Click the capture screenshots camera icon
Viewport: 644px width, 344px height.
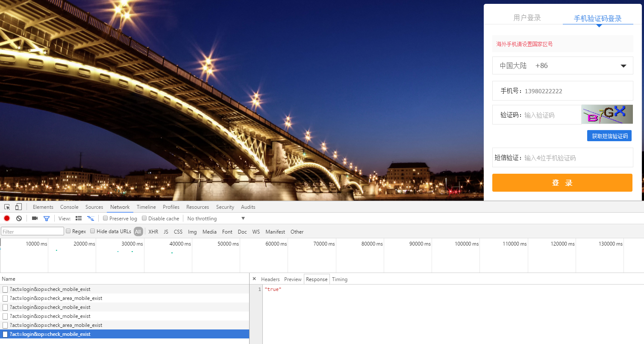pyautogui.click(x=35, y=219)
